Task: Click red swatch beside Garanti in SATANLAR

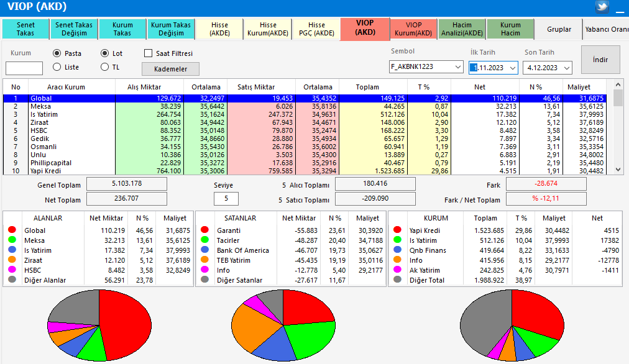Action: pyautogui.click(x=204, y=230)
